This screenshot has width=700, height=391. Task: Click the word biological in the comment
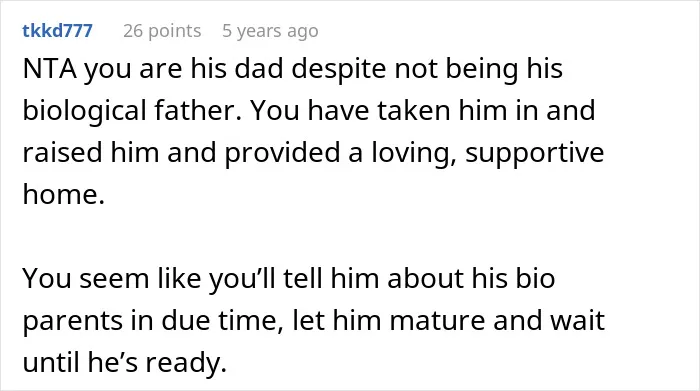click(84, 111)
